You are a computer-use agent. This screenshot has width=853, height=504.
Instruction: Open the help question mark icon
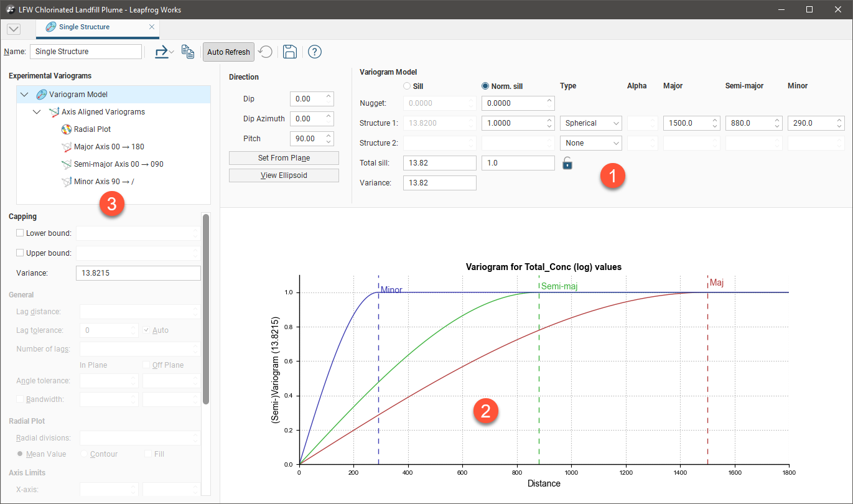coord(314,52)
